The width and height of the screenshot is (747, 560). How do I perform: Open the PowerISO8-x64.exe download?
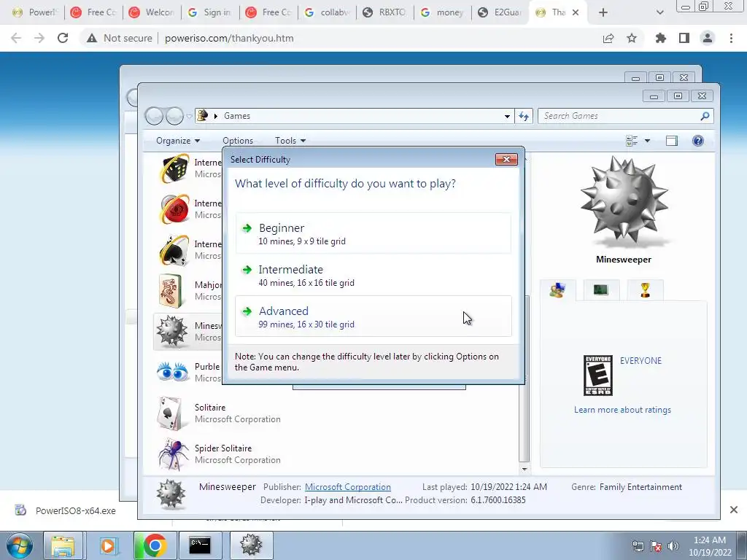pyautogui.click(x=65, y=510)
